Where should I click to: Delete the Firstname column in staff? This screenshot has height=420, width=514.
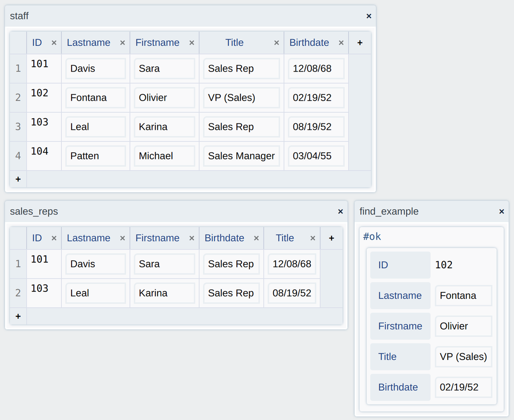[191, 42]
